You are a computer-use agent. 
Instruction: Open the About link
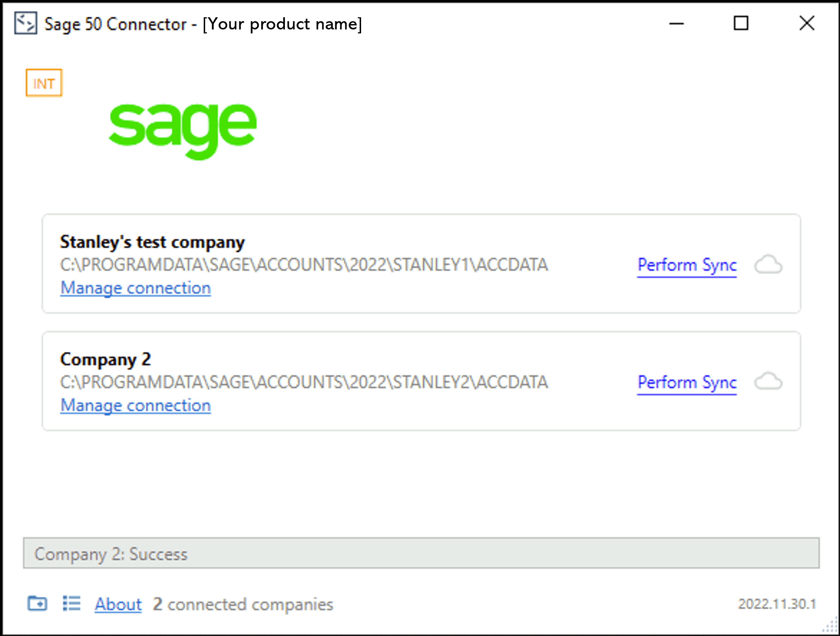118,604
